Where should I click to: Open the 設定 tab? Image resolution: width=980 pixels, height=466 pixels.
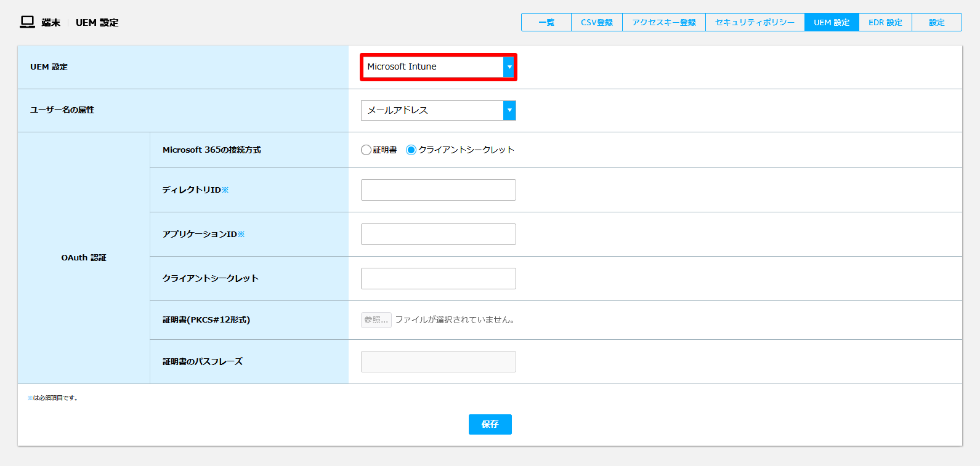[x=937, y=22]
